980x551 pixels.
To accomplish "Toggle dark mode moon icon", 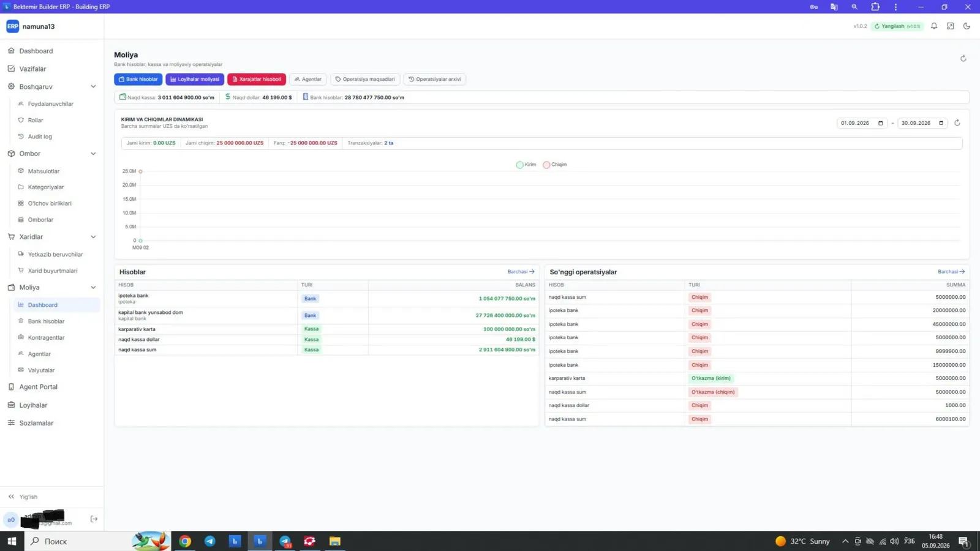I will point(967,26).
